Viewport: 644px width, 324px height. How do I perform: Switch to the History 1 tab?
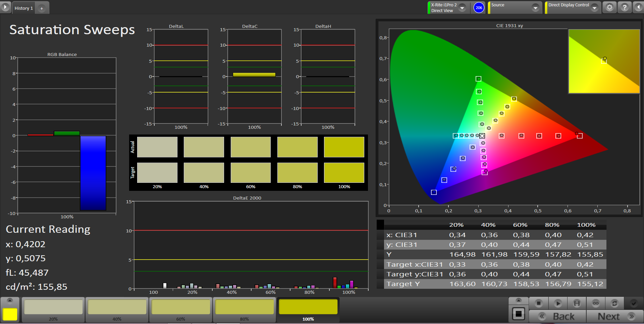23,8
